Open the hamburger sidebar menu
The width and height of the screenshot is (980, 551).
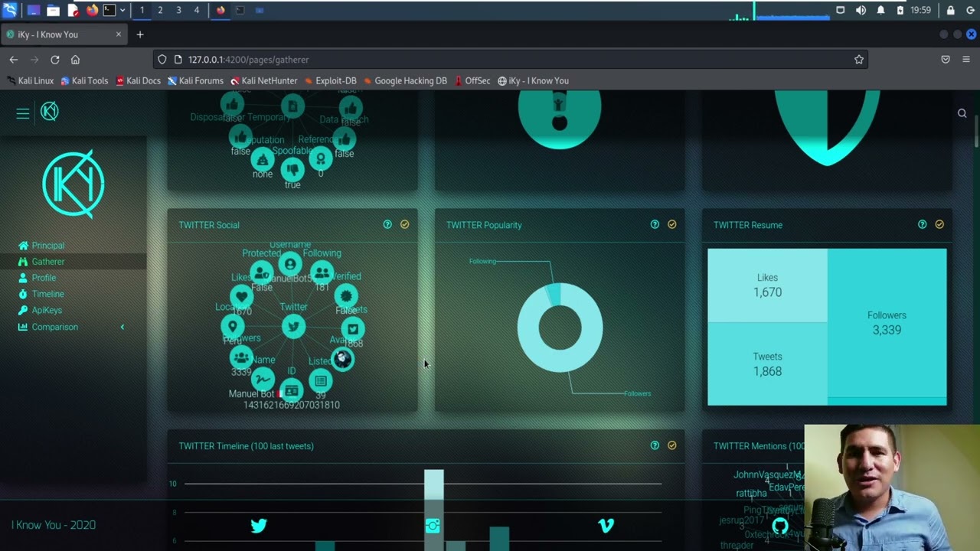[x=23, y=113]
